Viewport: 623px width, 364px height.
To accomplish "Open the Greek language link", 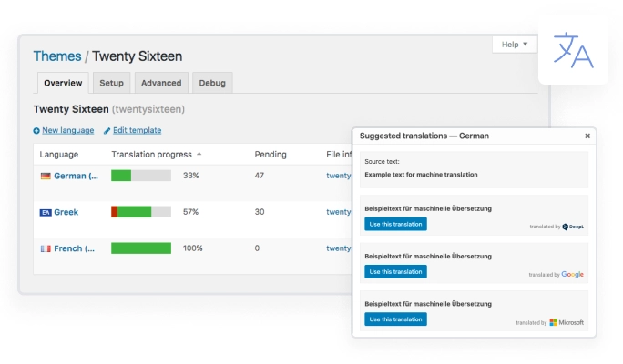I will (66, 212).
